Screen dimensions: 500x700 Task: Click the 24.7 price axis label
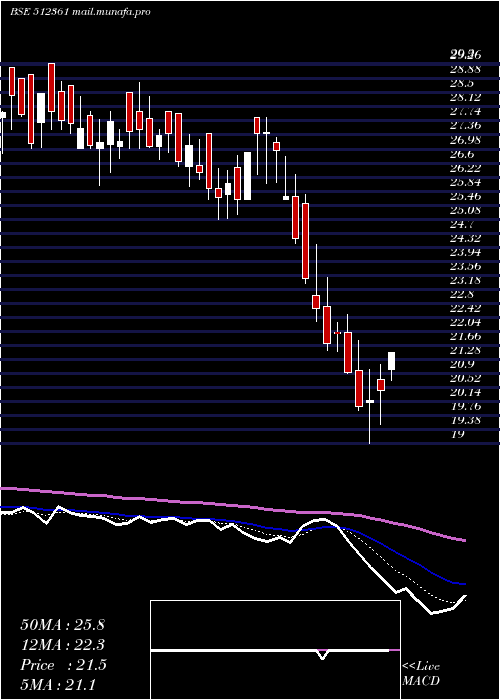click(x=462, y=224)
